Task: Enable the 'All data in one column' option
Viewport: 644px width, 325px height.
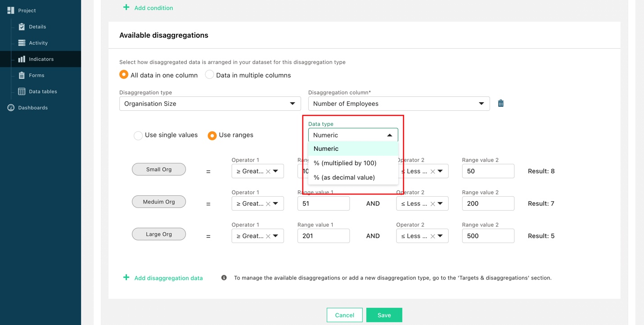Action: point(123,75)
